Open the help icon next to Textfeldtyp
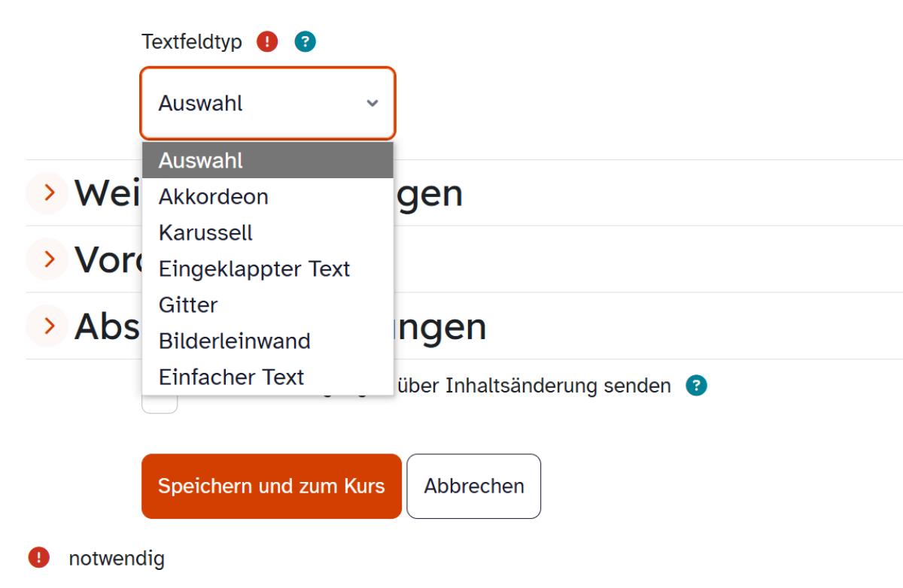The image size is (903, 588). pyautogui.click(x=305, y=41)
